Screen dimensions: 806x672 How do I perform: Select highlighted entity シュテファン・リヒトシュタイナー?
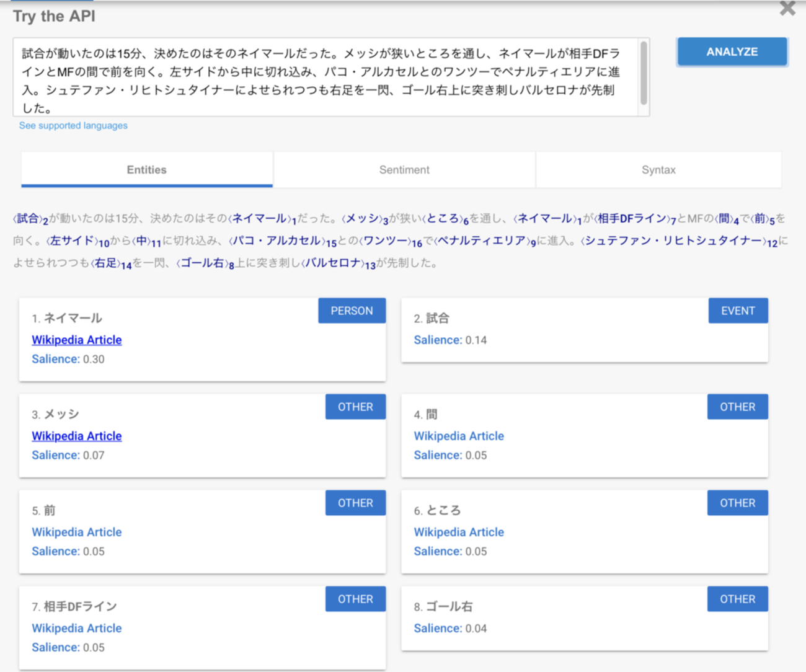674,241
